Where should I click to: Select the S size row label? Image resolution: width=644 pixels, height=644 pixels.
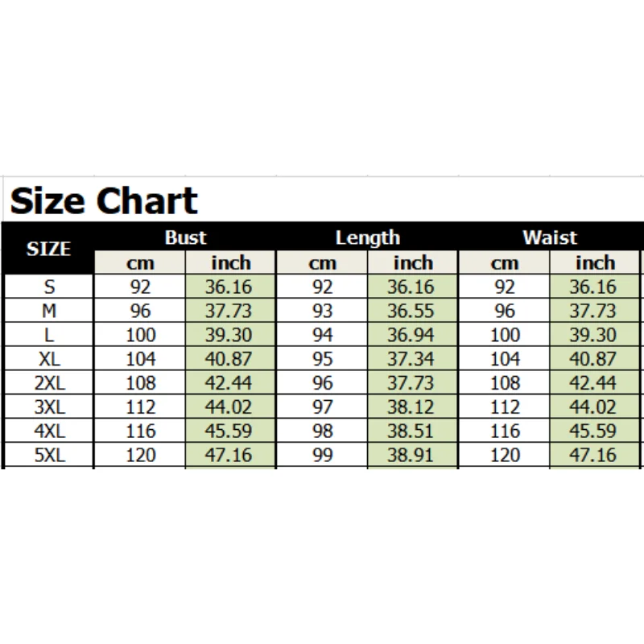pyautogui.click(x=49, y=287)
